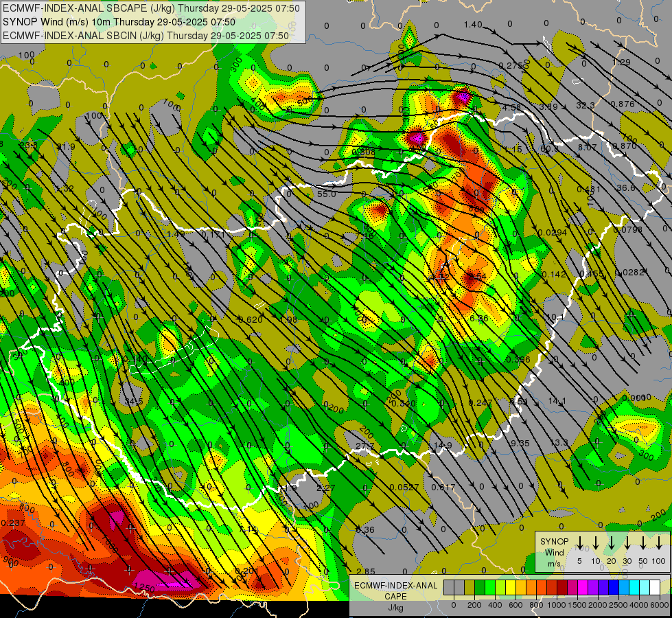
Task: Click the 1000 tick label on color bar
Action: click(556, 605)
